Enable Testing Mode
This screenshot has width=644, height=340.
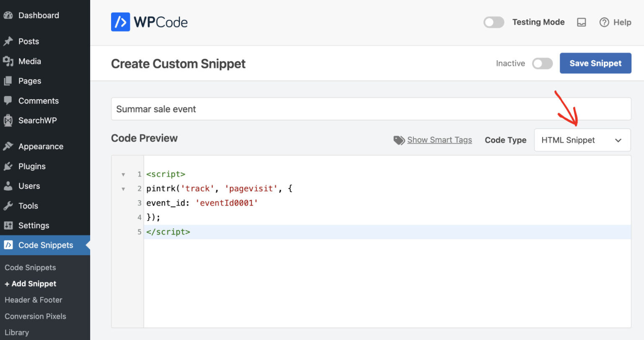tap(493, 22)
